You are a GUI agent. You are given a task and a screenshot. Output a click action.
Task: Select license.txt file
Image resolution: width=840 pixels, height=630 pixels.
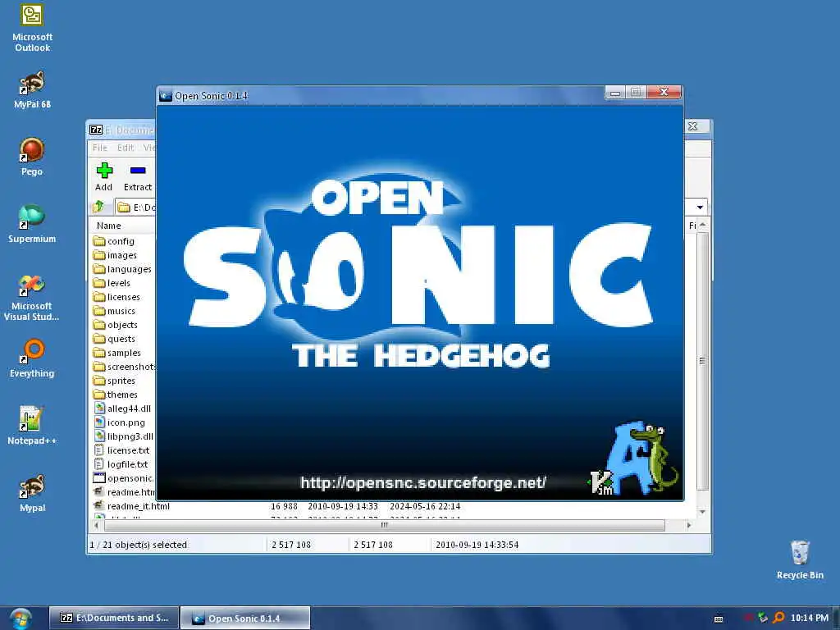pyautogui.click(x=121, y=450)
